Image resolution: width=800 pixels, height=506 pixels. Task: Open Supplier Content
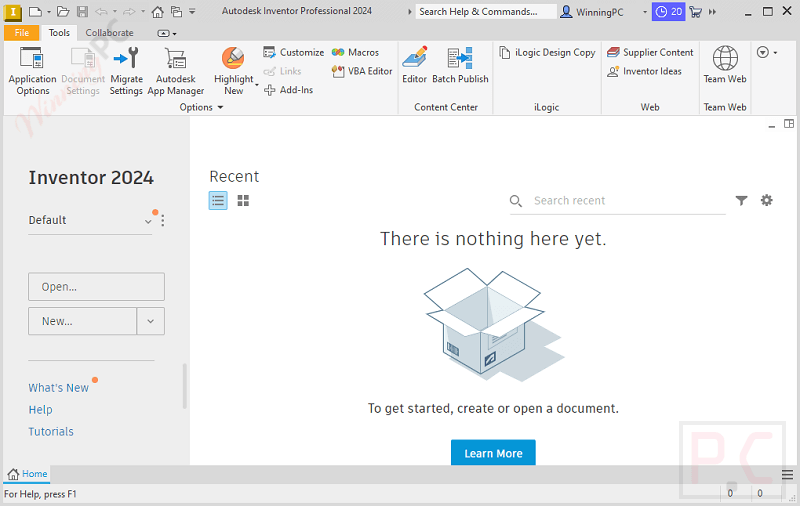tap(650, 52)
